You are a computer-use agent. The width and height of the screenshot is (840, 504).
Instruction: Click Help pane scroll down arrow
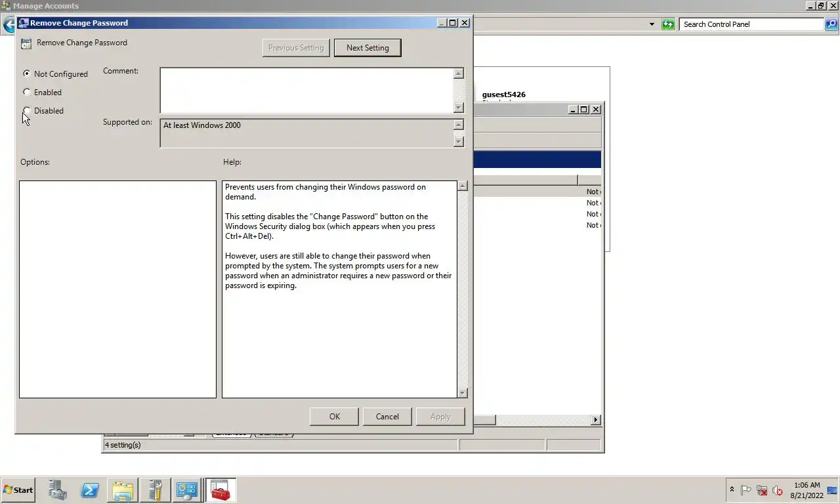coord(463,392)
